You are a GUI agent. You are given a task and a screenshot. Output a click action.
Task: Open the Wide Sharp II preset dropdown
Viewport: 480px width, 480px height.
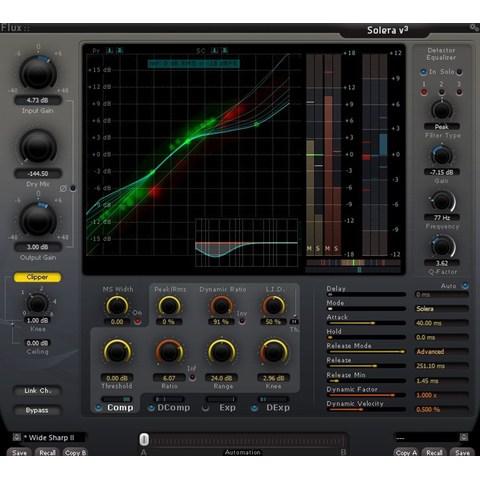[x=54, y=437]
